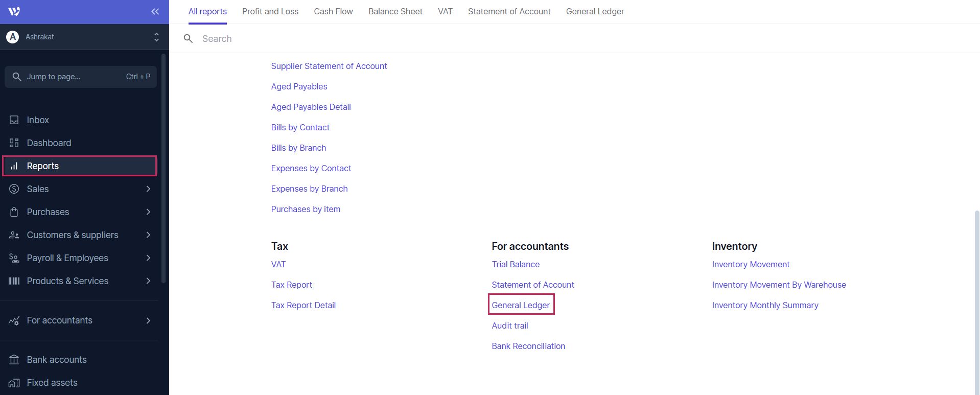The image size is (980, 395).
Task: Open the Ashrakat organization switcher
Action: (x=82, y=37)
